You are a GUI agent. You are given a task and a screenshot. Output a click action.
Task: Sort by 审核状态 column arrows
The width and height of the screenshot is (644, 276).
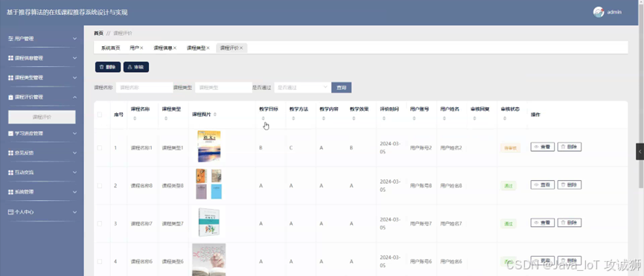click(x=505, y=118)
